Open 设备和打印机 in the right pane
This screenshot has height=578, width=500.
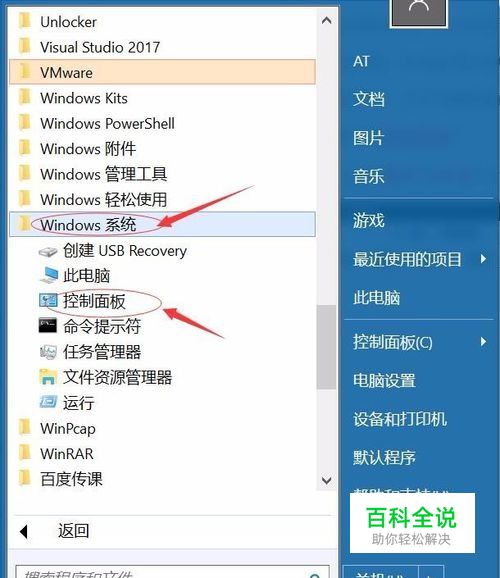(400, 419)
